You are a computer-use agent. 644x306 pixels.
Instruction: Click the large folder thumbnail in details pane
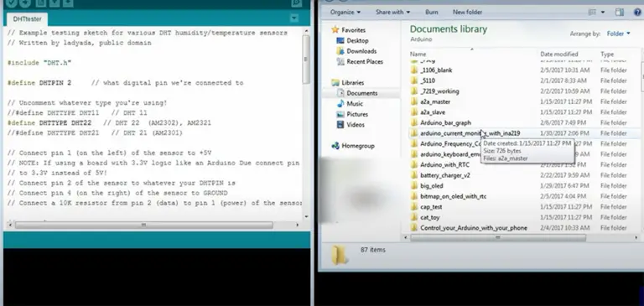340,255
